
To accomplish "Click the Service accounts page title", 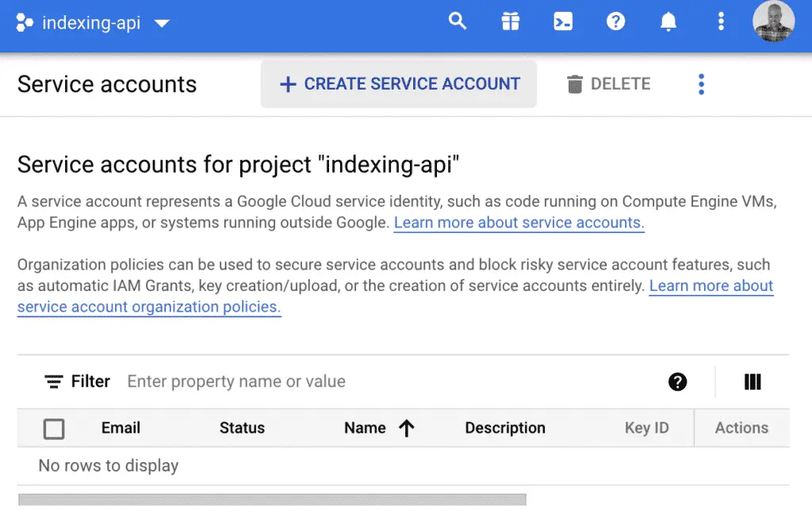I will pyautogui.click(x=107, y=84).
